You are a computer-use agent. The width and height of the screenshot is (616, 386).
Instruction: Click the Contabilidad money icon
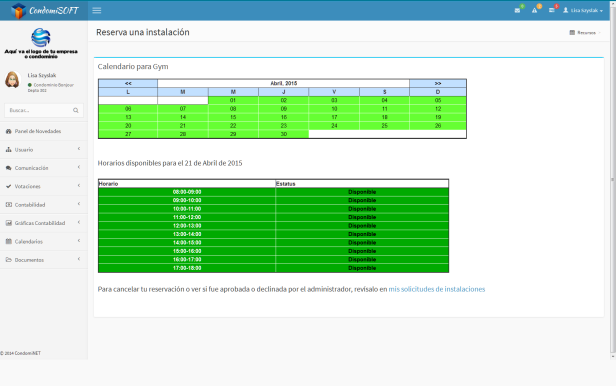point(9,205)
